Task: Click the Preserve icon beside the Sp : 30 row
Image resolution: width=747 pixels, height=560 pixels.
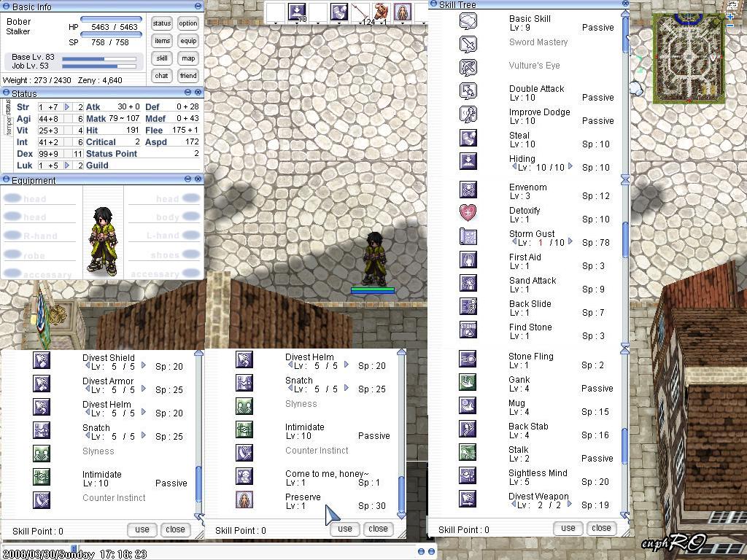Action: tap(244, 499)
